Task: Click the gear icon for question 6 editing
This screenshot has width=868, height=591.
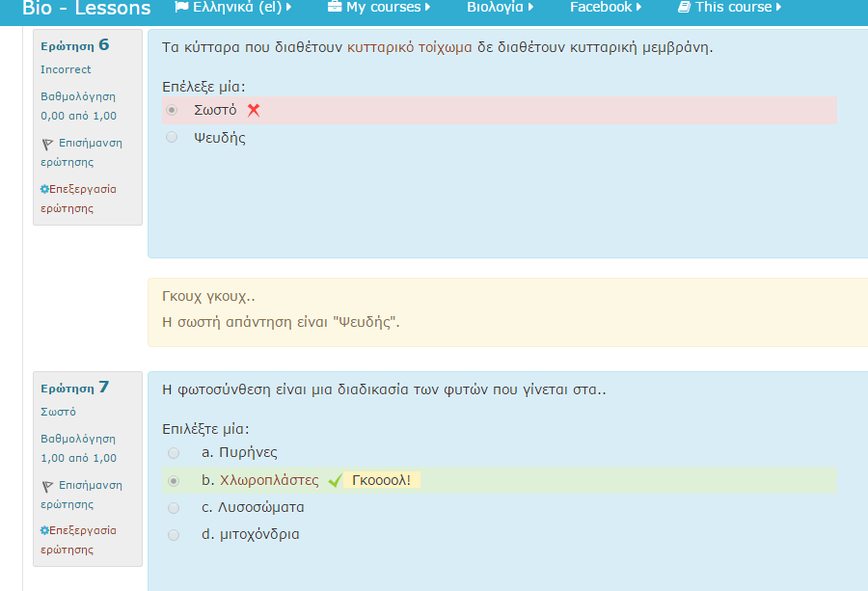Action: click(44, 189)
